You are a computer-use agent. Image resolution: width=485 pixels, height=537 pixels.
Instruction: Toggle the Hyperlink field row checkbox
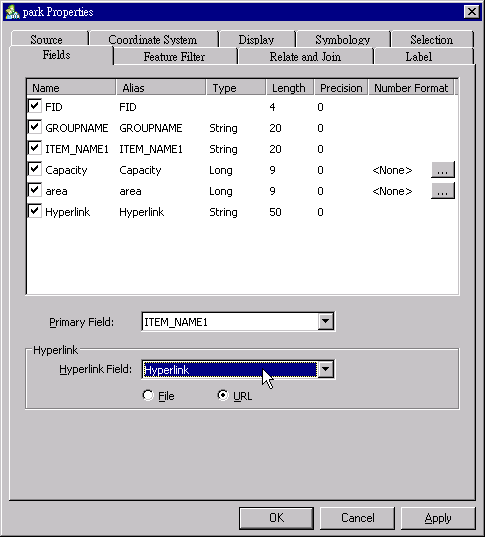click(35, 211)
